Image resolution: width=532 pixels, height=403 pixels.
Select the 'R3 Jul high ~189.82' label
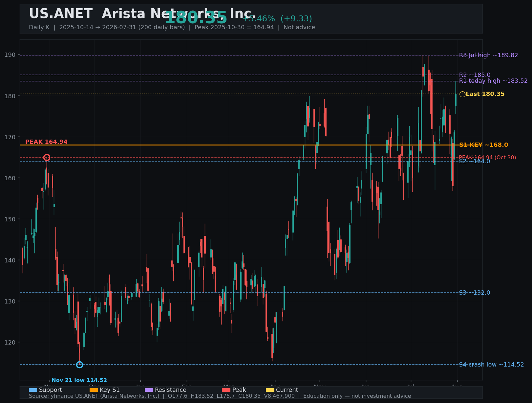pos(488,55)
